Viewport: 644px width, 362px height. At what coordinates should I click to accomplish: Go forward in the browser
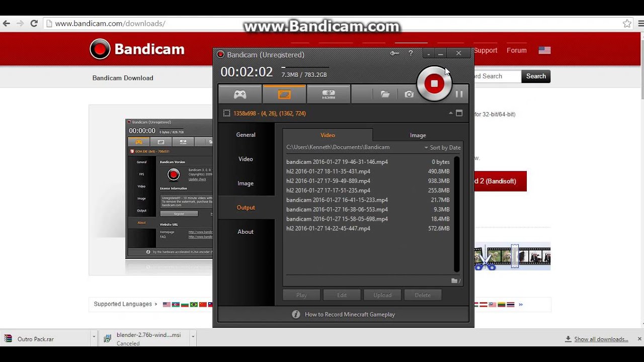tap(20, 24)
